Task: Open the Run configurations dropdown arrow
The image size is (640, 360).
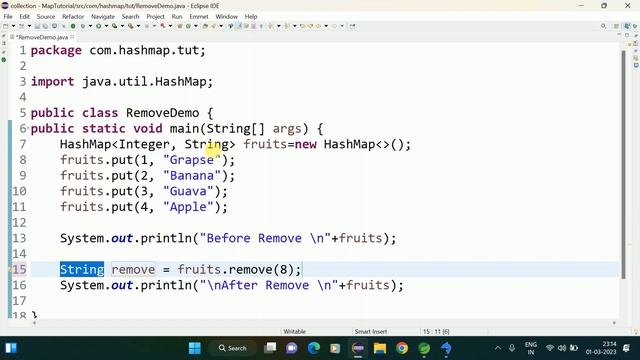Action: pyautogui.click(x=106, y=26)
